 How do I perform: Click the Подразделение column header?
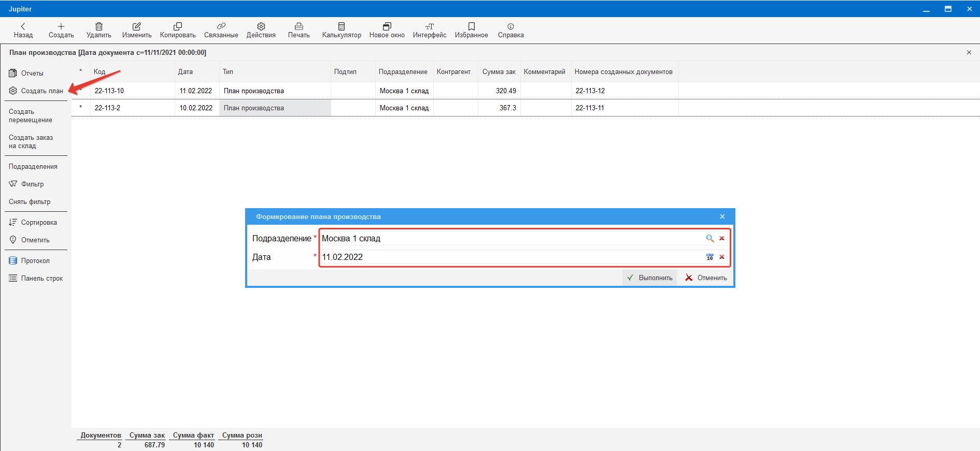click(x=403, y=71)
